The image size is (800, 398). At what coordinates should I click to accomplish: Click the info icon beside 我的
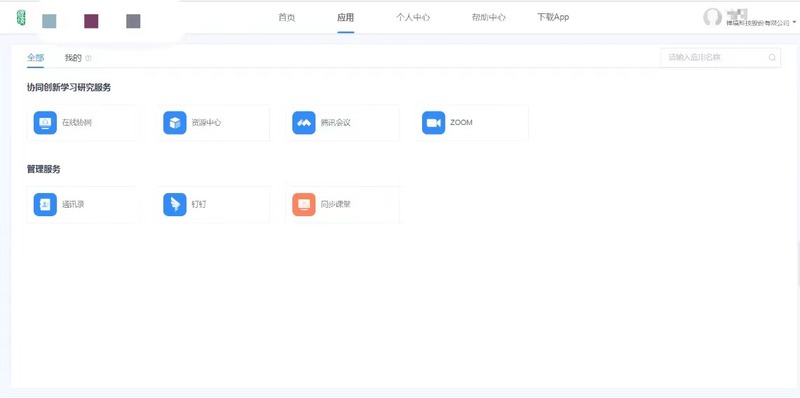click(88, 58)
